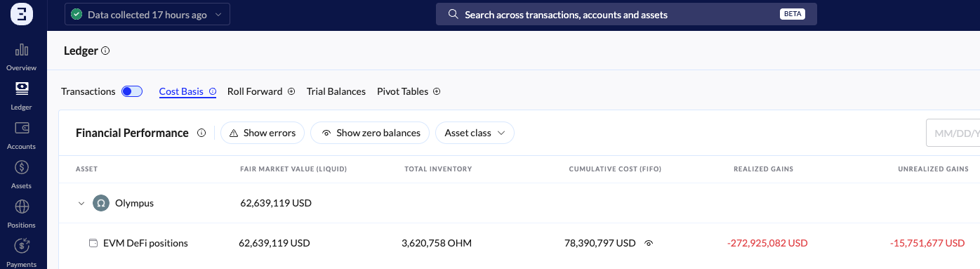Click 62,639,119 USD in Olympus row

(x=276, y=203)
